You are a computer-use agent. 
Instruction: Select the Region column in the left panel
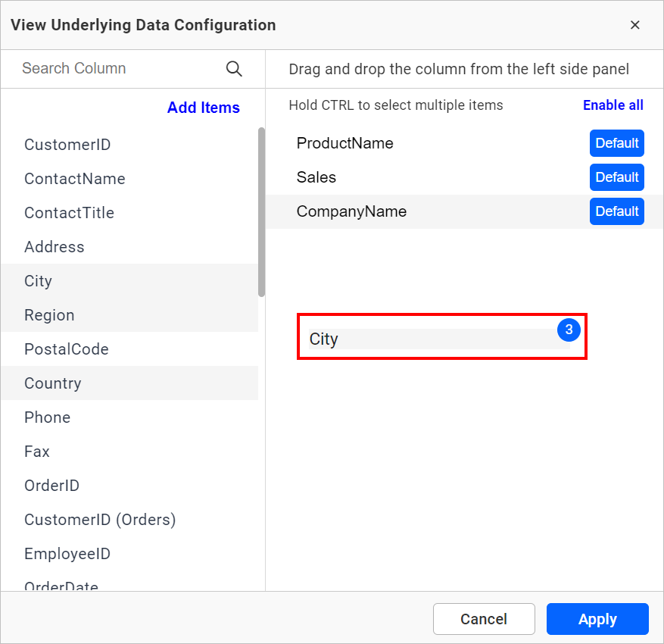(49, 314)
